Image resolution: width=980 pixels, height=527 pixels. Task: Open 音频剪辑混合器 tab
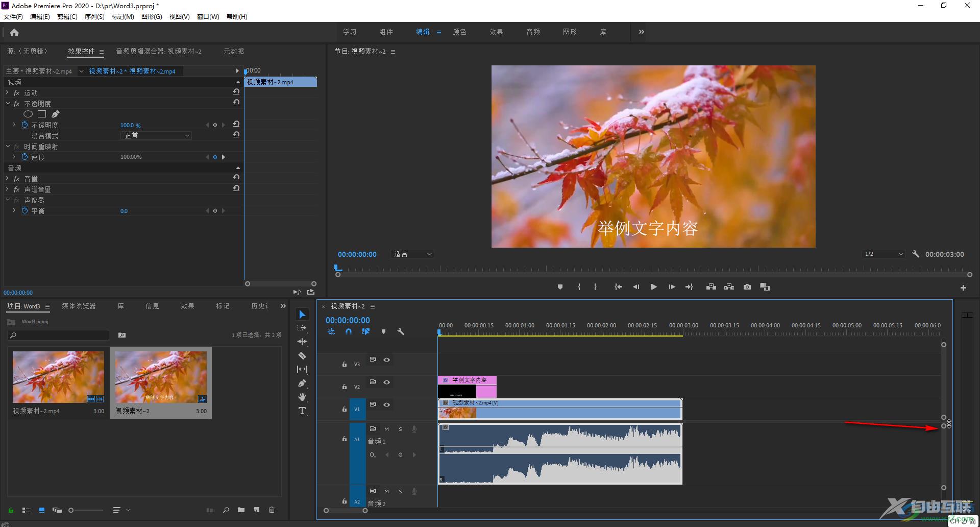(x=158, y=51)
